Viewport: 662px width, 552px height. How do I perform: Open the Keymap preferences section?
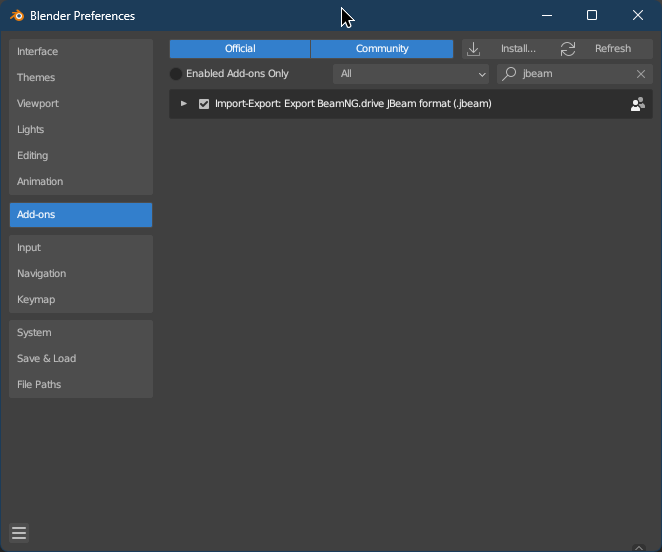(x=81, y=299)
